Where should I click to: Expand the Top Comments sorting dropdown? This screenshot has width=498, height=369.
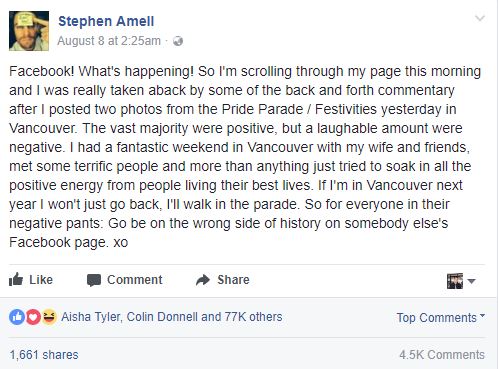[x=441, y=318]
